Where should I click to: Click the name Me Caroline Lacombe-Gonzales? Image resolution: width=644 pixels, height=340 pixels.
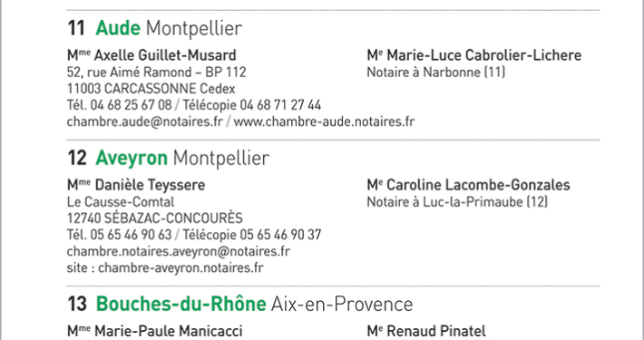(x=468, y=185)
